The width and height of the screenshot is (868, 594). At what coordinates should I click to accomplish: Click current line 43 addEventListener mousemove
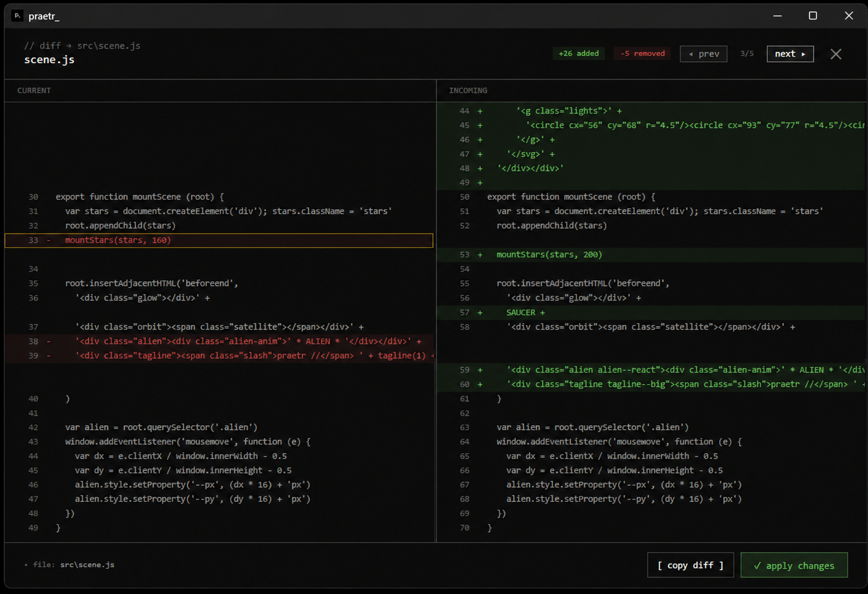tap(219, 442)
